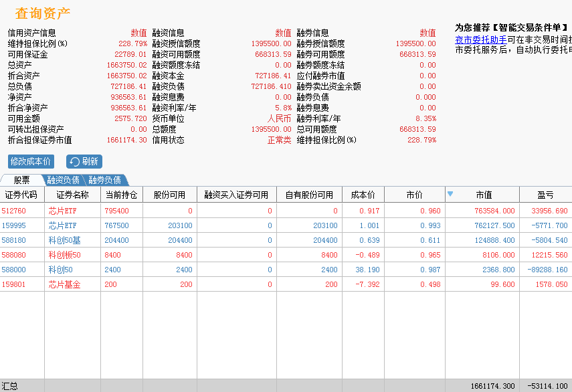Click the 修改成本价 button

click(31, 161)
